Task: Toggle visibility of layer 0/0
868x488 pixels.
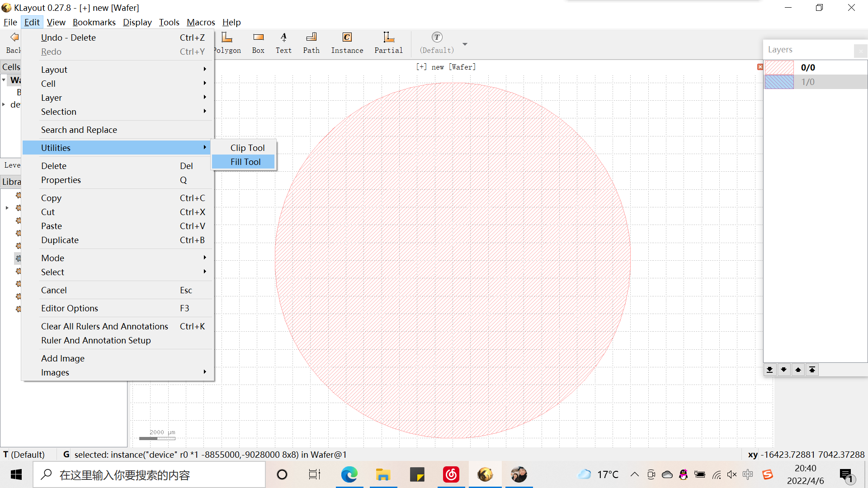Action: coord(780,67)
